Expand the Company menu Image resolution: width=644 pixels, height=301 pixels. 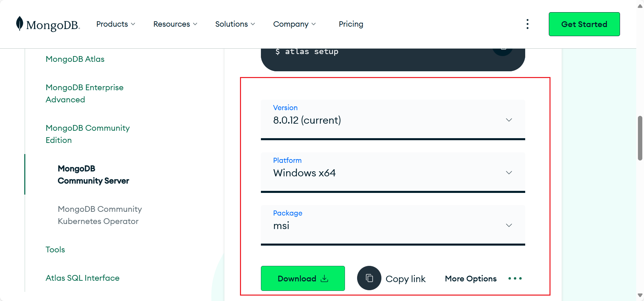294,24
